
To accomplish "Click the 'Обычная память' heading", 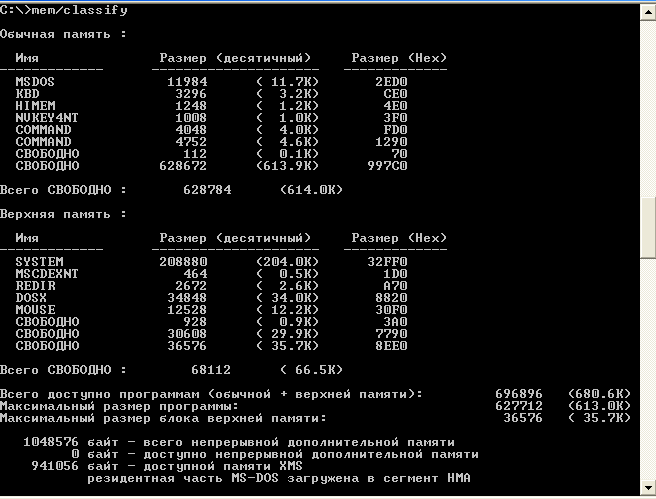I will click(x=55, y=34).
